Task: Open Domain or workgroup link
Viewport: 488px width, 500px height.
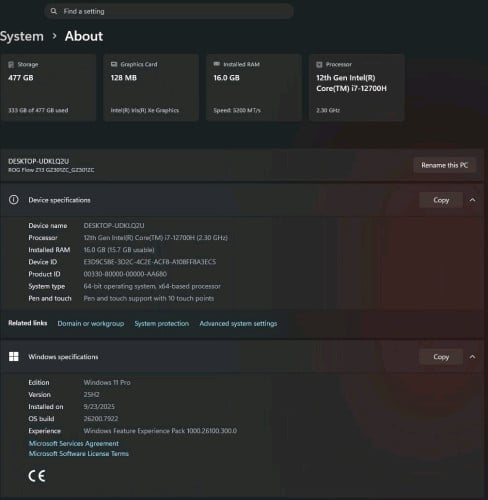Action: pos(91,323)
